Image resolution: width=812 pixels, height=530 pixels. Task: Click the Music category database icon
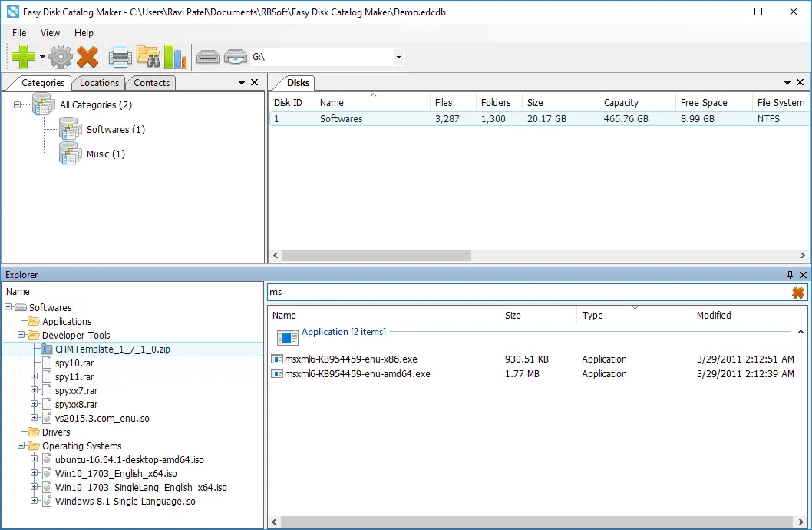click(x=71, y=154)
